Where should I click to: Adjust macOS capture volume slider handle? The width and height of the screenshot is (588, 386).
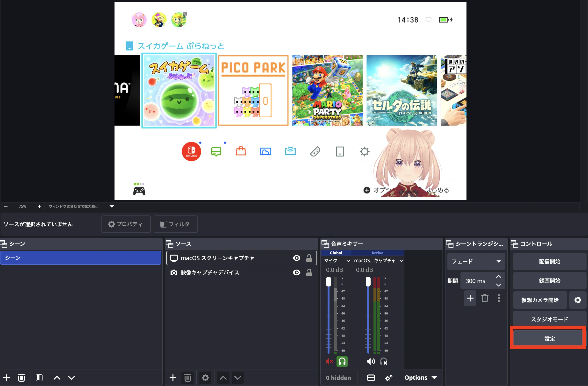[x=368, y=282]
